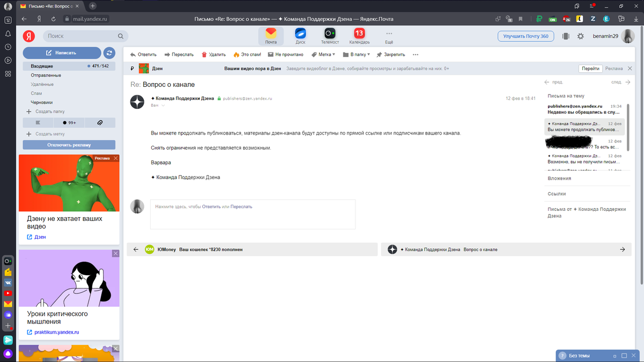Click the themes icon beside the settings gear
Image resolution: width=644 pixels, height=362 pixels.
pos(565,36)
